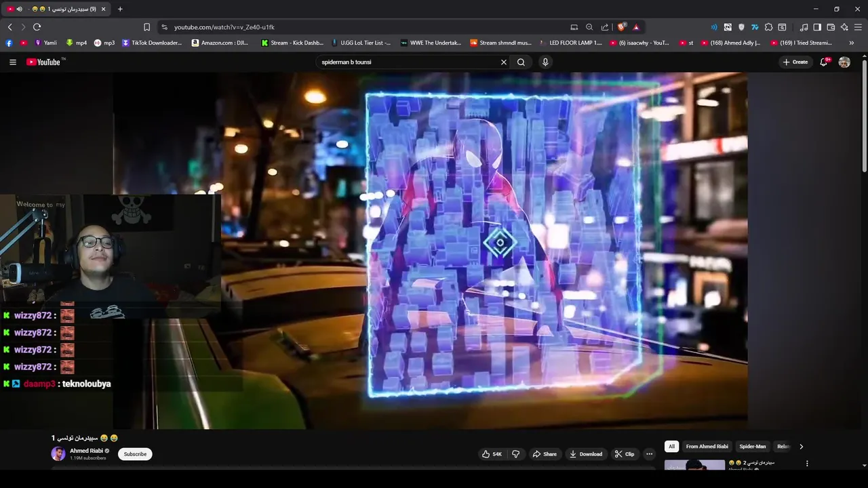Open more actions ellipsis under video
Image resolution: width=868 pixels, height=488 pixels.
point(649,454)
